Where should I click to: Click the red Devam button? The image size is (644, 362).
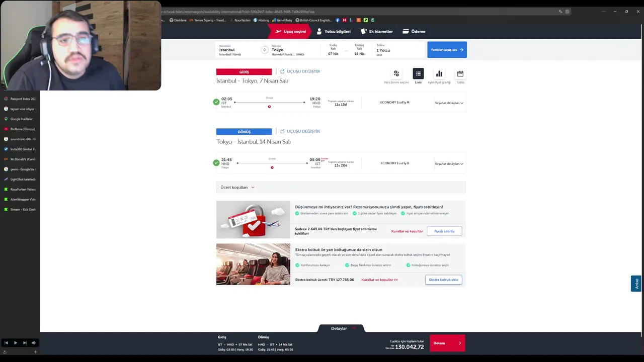point(447,343)
